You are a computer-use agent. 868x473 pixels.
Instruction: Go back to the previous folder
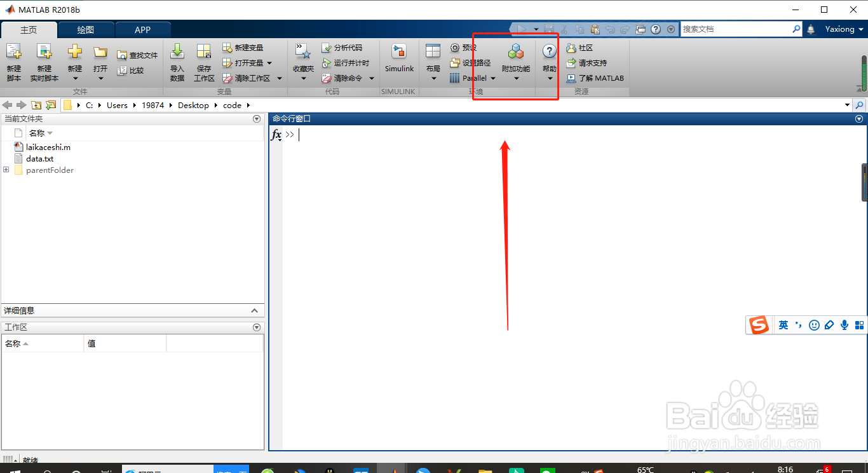tap(8, 105)
